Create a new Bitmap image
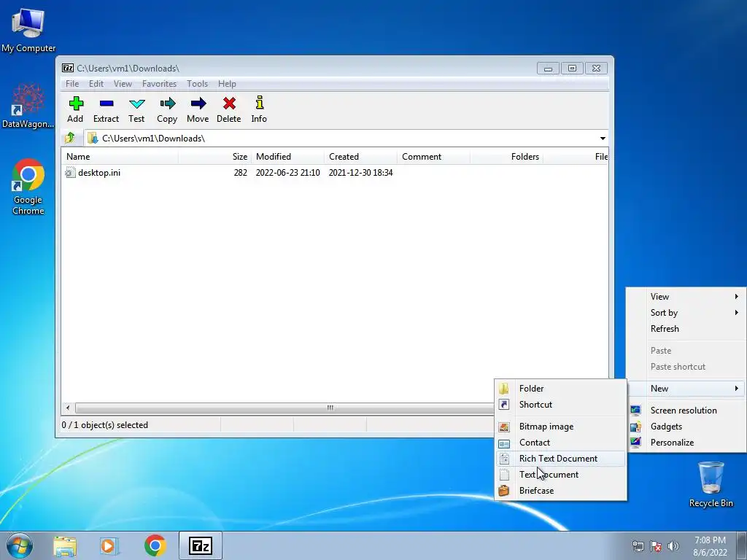Viewport: 747px width, 560px height. [561, 427]
